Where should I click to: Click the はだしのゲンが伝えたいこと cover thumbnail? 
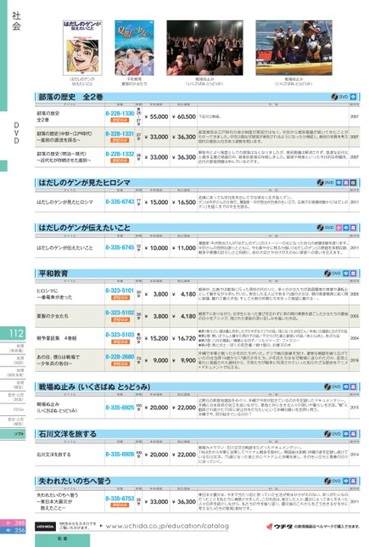82,48
